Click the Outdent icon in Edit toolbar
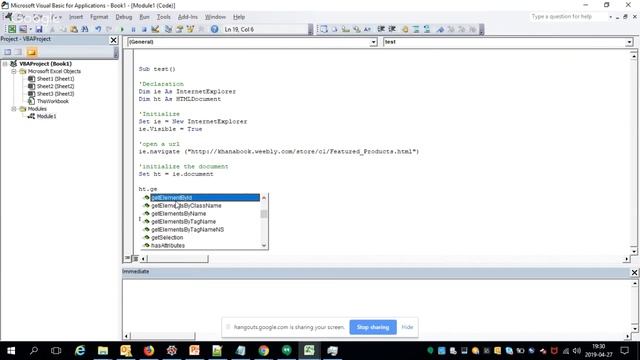The image size is (640, 360). click(x=392, y=29)
